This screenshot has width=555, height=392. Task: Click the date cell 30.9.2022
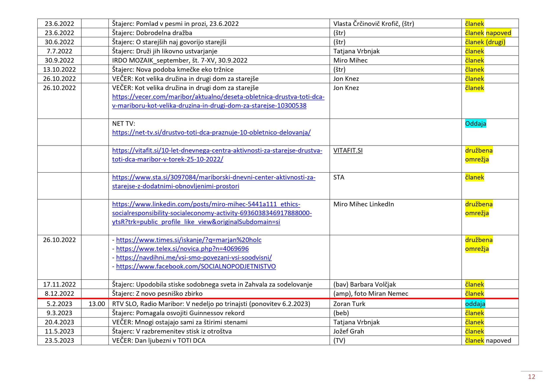[x=59, y=61]
